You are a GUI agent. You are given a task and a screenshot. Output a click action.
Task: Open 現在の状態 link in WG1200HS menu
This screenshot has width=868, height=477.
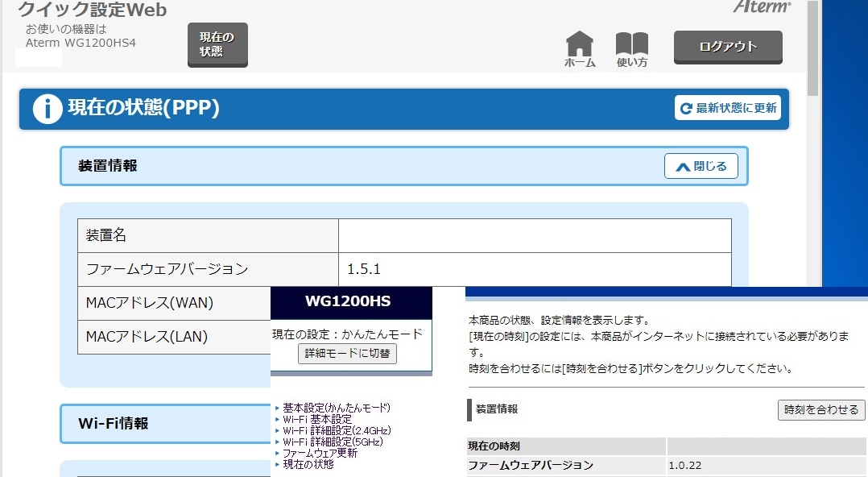[x=308, y=464]
